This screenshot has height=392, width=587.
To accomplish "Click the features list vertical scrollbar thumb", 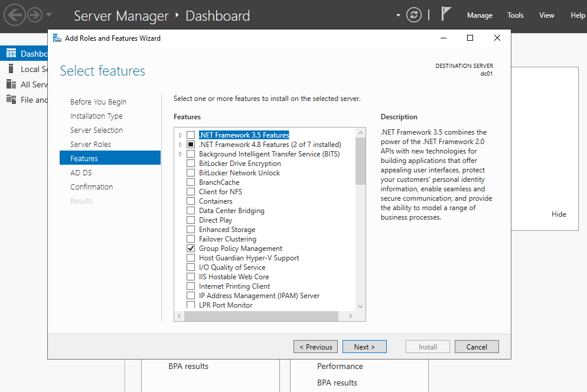I will [x=360, y=161].
